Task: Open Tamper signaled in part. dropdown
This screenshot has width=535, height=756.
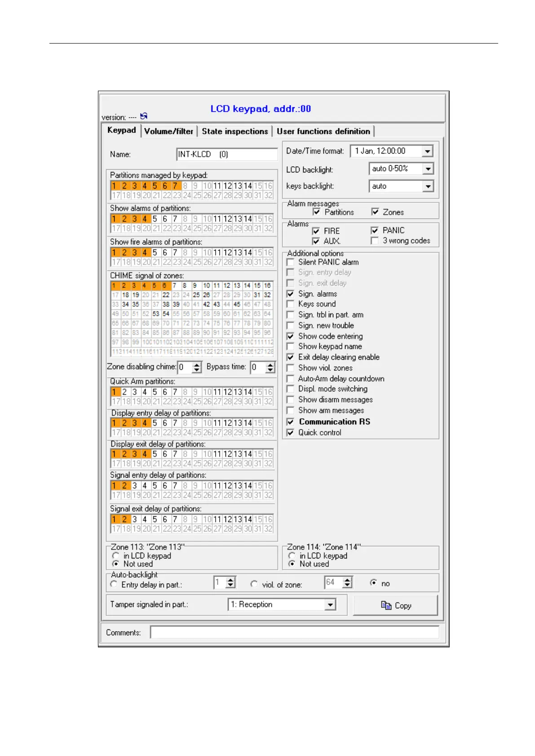Action: (330, 605)
